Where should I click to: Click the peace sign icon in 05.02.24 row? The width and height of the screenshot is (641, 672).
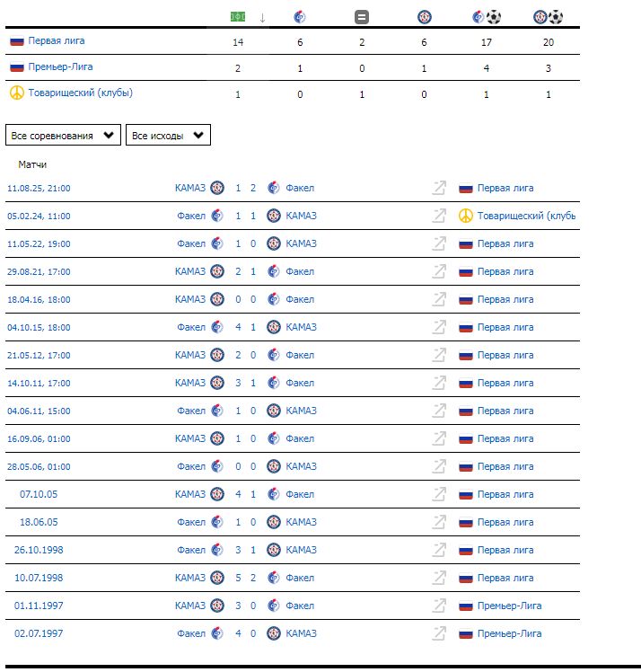466,216
